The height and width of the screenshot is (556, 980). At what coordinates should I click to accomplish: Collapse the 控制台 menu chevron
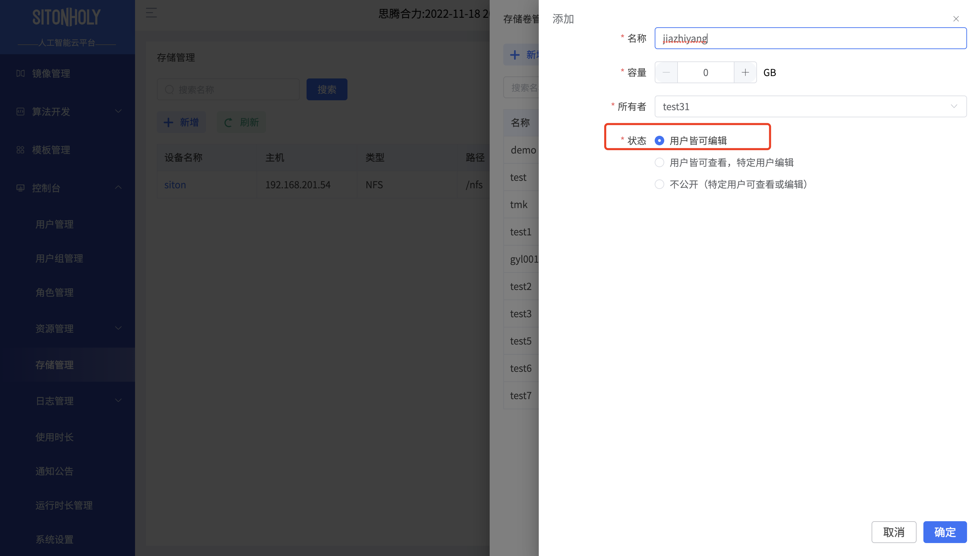point(118,187)
